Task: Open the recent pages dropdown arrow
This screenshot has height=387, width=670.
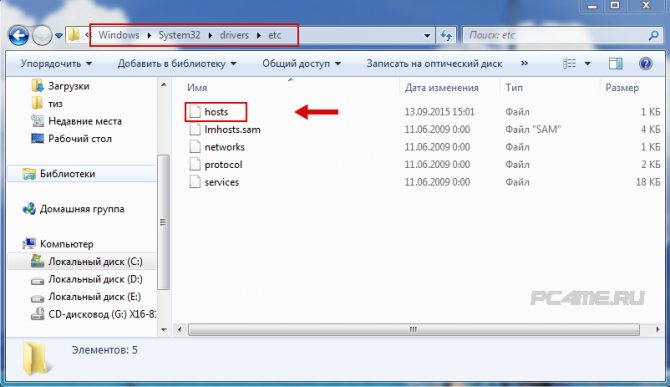Action: tap(59, 35)
